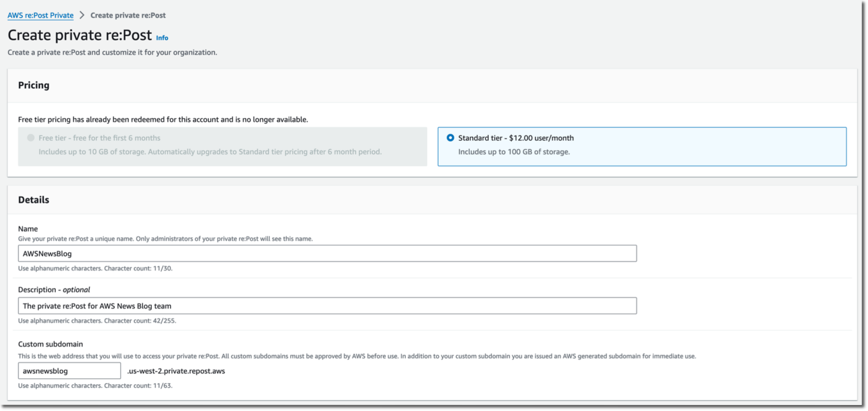Click into the Name field containing AWSNewsBlog

pyautogui.click(x=327, y=253)
